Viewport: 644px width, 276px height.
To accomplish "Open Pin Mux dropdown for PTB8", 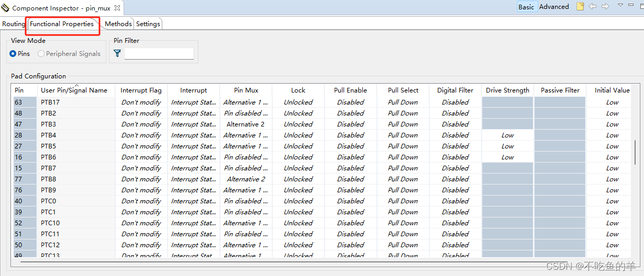I will pyautogui.click(x=246, y=179).
